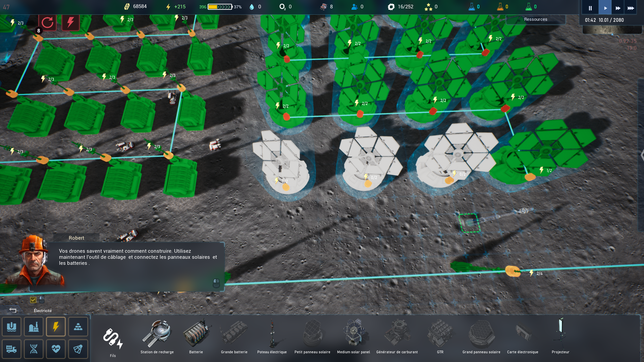Click the red refresh cycle button
644x362 pixels.
tap(47, 22)
